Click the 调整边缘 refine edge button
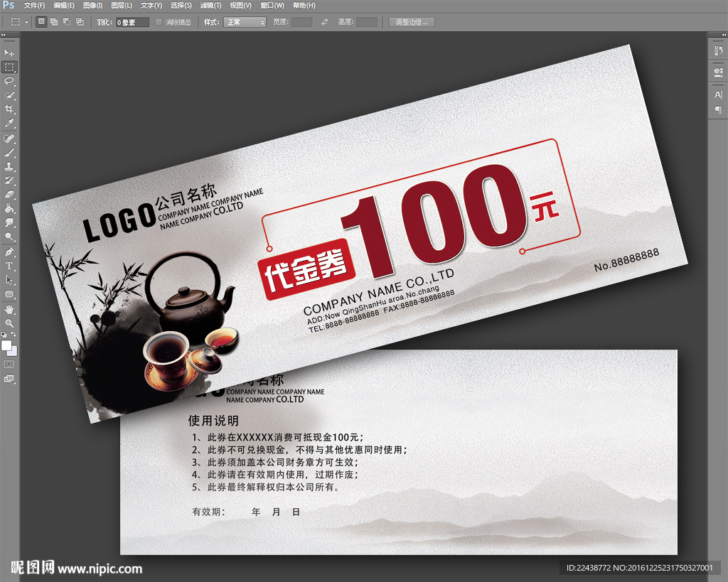The image size is (728, 582). coord(412,22)
